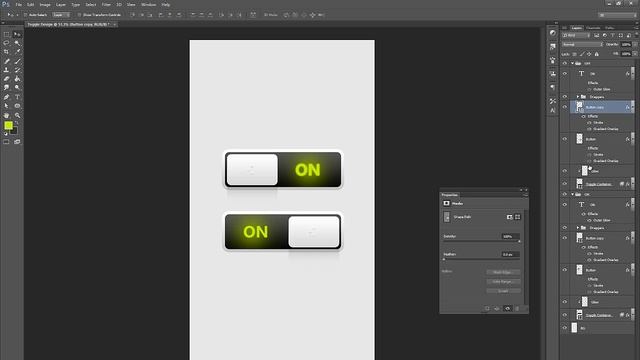
Task: Select the History Brush tool
Action: pos(17,70)
